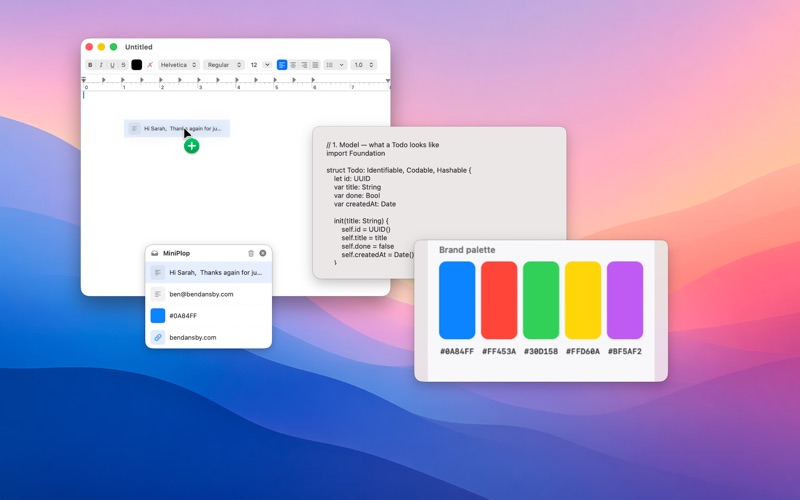Click the 'var title: String' code line
This screenshot has height=500, width=800.
[357, 187]
